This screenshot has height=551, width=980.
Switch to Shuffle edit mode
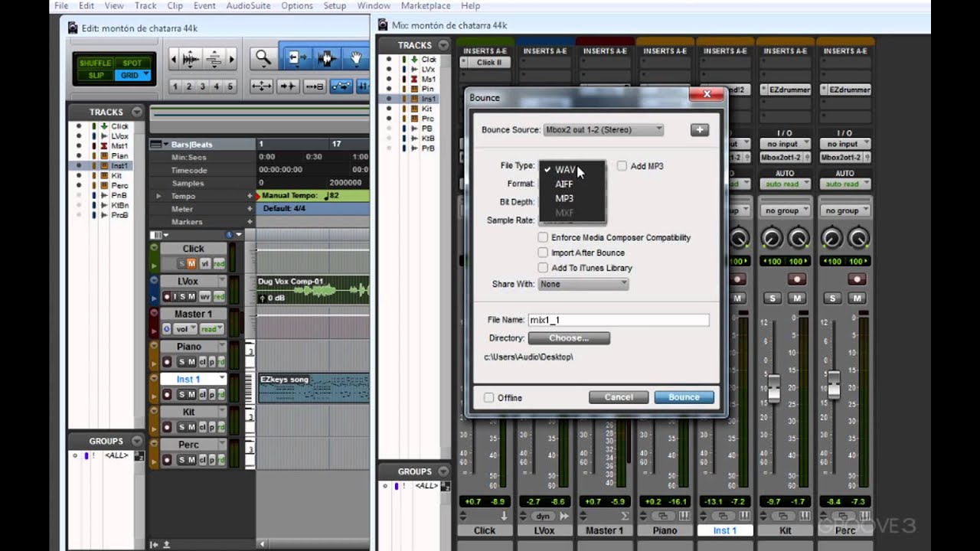tap(96, 64)
